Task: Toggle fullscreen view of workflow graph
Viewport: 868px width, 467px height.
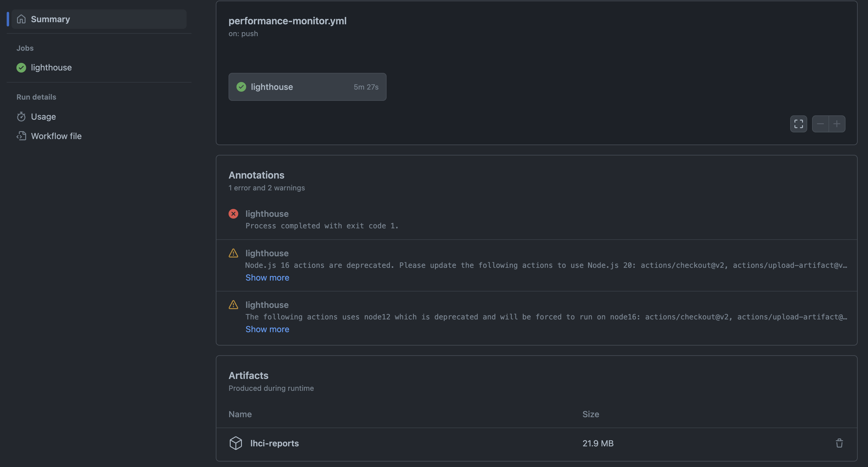Action: tap(798, 124)
